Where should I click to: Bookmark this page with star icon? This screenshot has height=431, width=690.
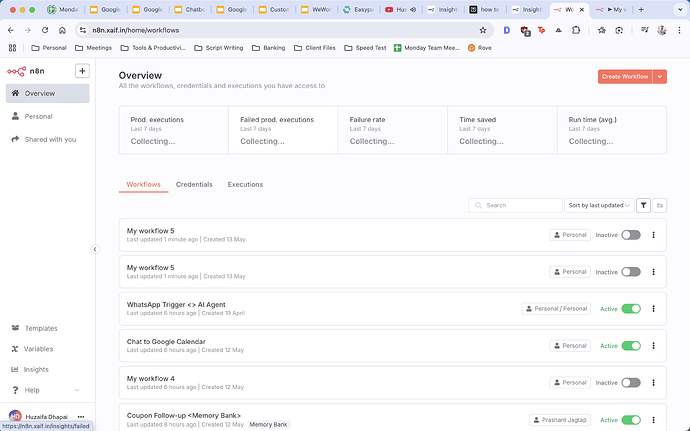click(x=483, y=30)
